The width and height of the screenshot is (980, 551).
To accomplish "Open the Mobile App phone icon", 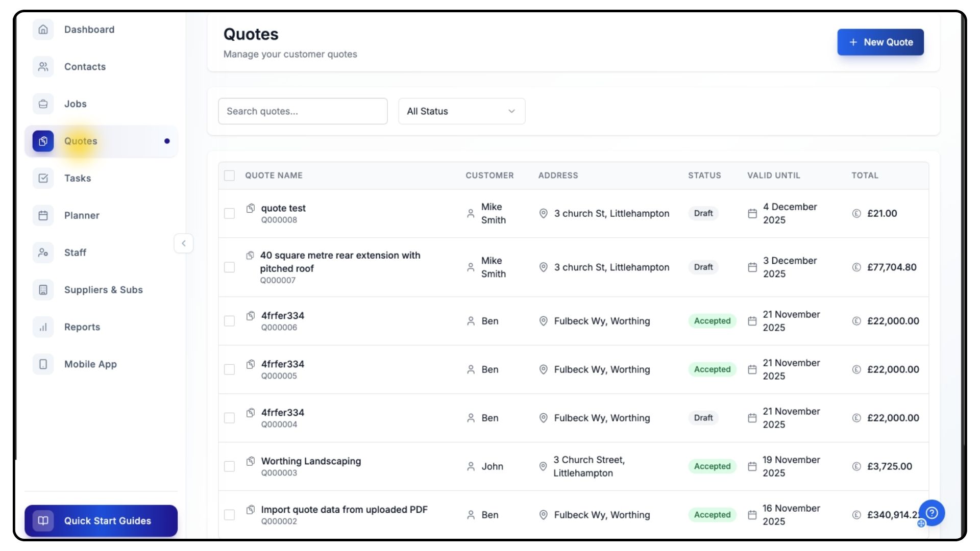I will (43, 364).
